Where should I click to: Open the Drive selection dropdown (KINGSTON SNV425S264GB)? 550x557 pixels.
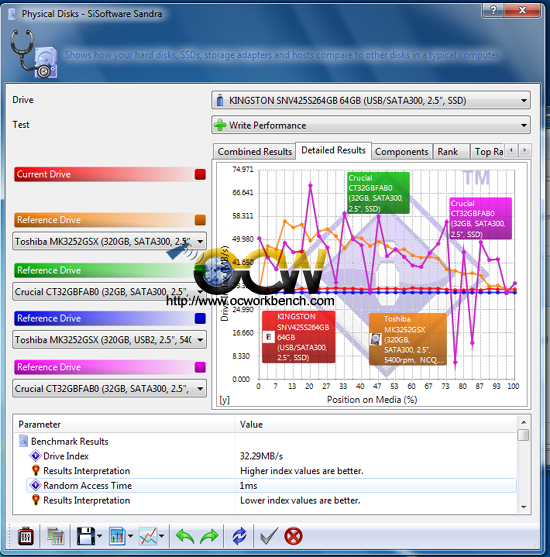[371, 101]
